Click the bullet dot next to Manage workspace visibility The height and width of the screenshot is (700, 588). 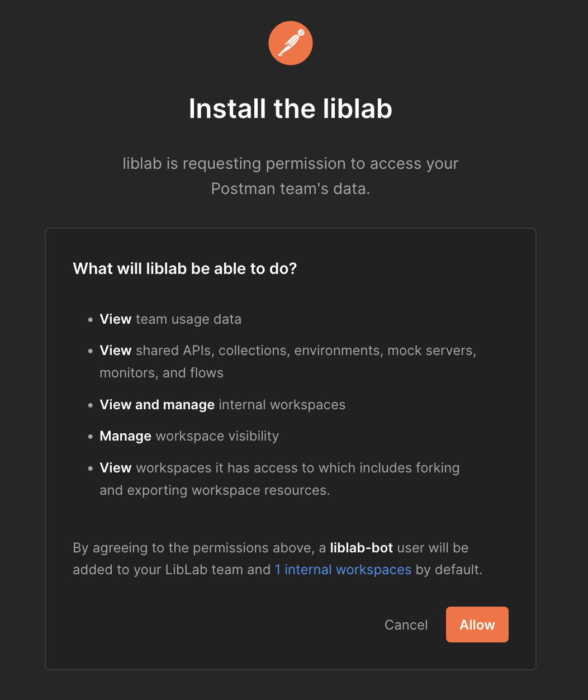coord(90,436)
